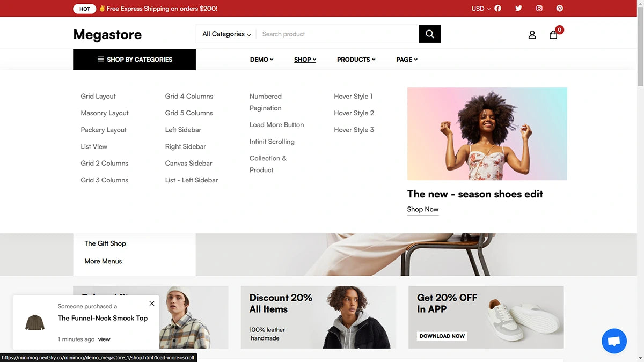
Task: Open the shopping cart icon
Action: pyautogui.click(x=553, y=34)
